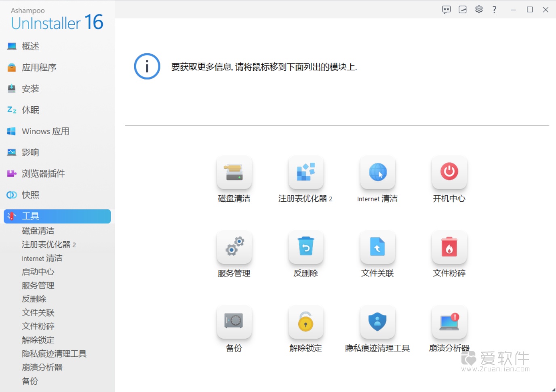Open 浏览器插件 (Browser Plugins) from sidebar
The image size is (556, 392).
[x=42, y=173]
